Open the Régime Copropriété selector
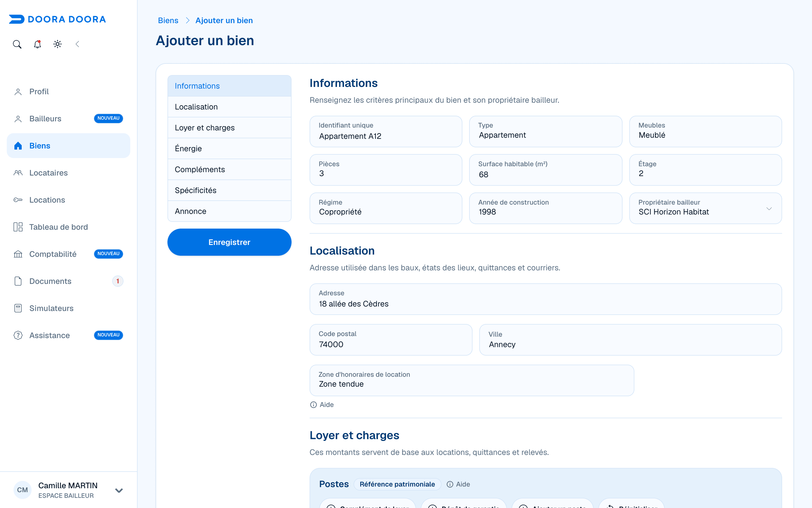812x508 pixels. [385, 208]
